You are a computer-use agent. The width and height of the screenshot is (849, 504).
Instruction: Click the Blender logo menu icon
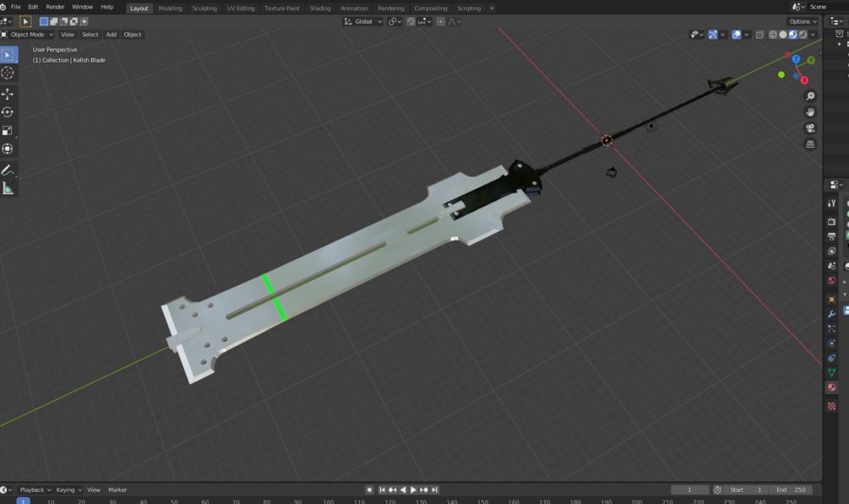point(3,7)
